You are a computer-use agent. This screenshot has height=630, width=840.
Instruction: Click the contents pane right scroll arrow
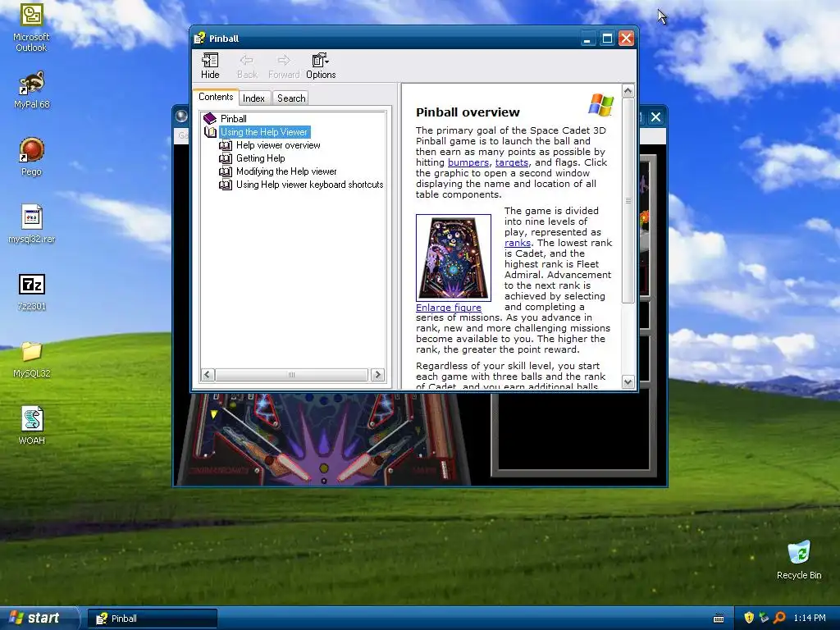pos(377,374)
